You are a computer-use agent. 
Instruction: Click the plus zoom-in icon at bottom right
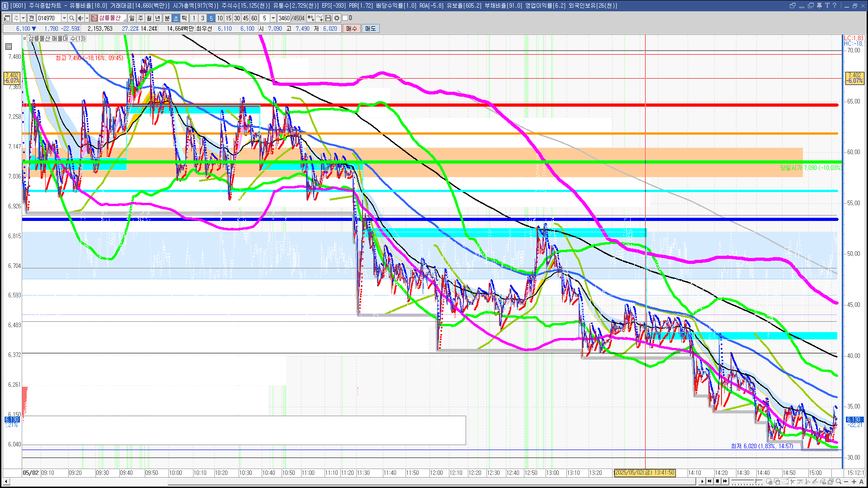tap(854, 482)
